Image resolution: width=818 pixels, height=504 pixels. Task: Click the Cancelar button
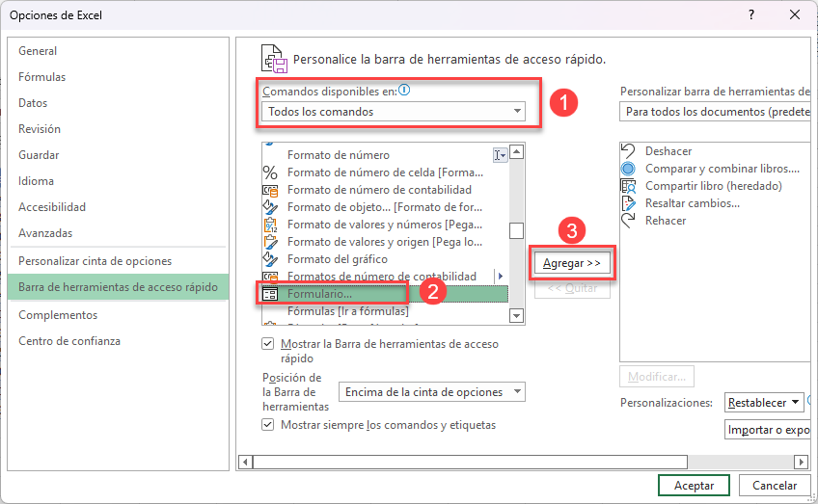tap(775, 486)
